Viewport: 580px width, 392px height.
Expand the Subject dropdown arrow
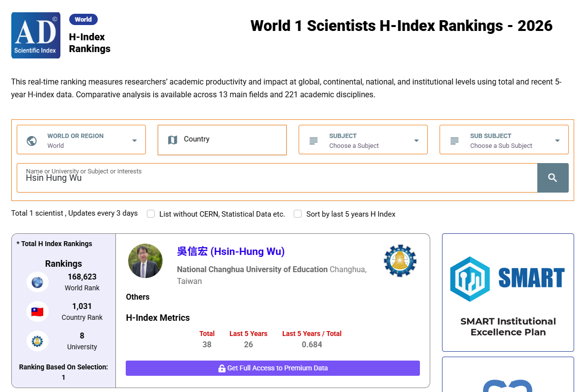coord(416,140)
